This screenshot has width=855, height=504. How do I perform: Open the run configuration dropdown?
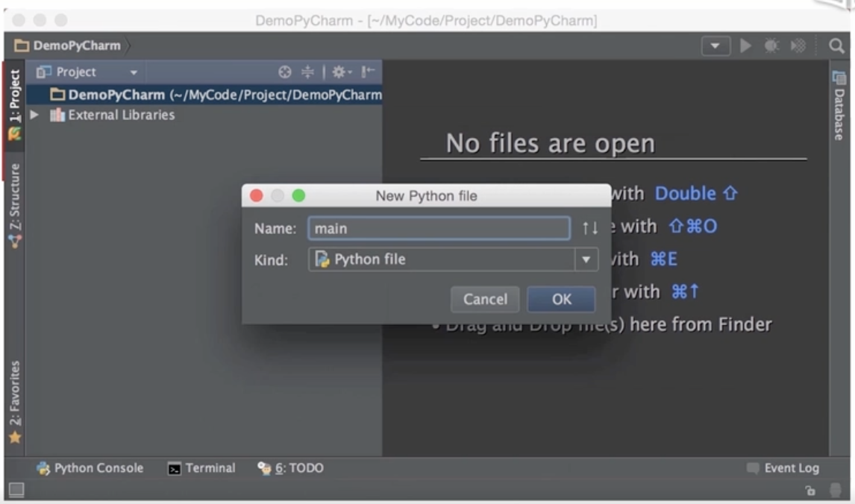coord(715,45)
